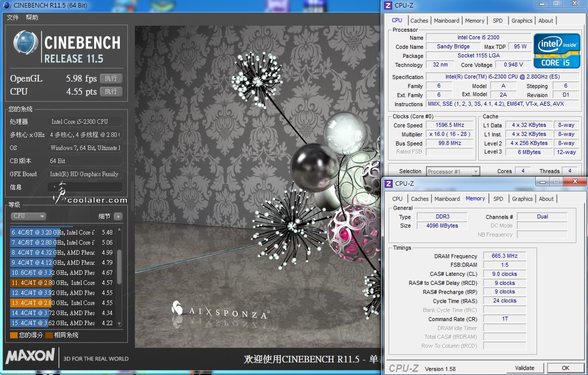
Task: Click the memory Size value 4096 MBytes
Action: pyautogui.click(x=442, y=226)
